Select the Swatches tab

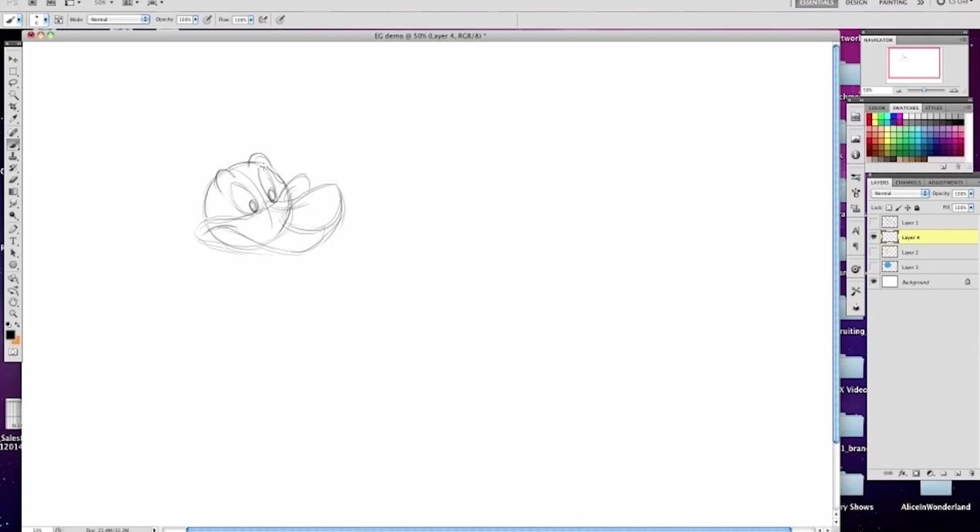coord(905,108)
